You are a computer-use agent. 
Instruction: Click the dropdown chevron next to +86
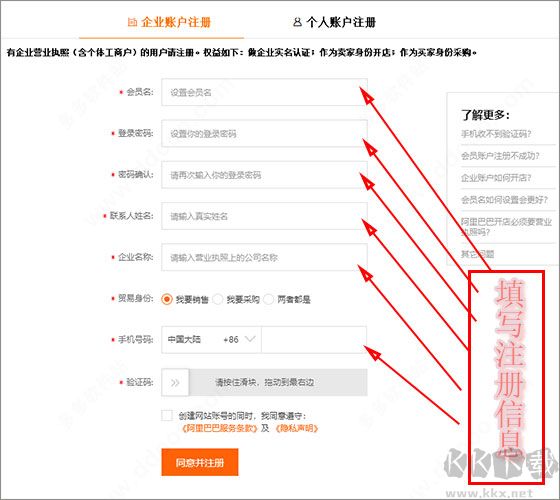coord(250,339)
